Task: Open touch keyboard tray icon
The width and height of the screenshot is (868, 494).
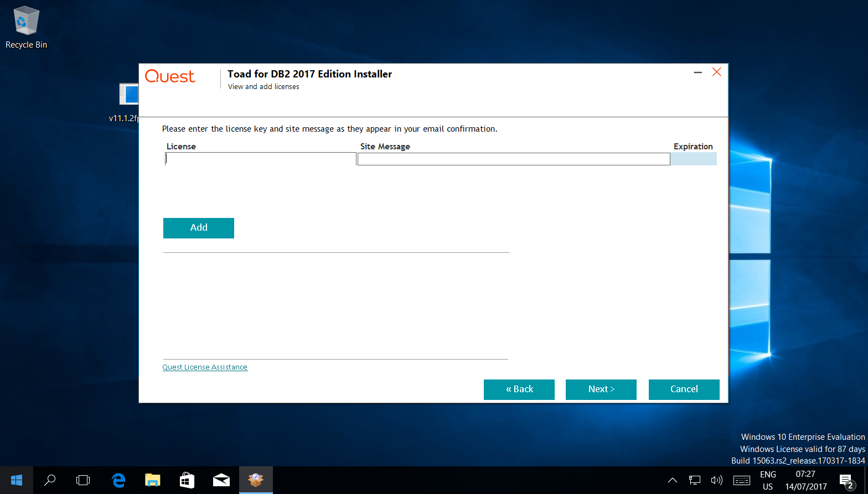Action: tap(742, 480)
